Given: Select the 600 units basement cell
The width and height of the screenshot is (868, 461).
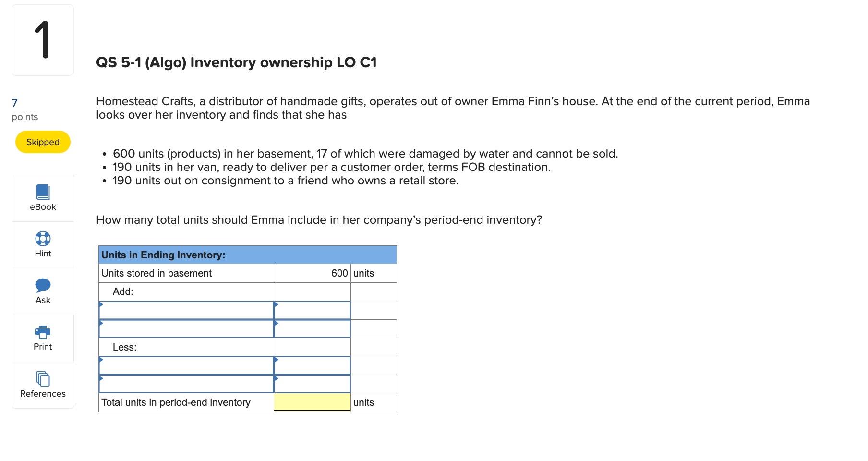Looking at the screenshot, I should pos(312,273).
